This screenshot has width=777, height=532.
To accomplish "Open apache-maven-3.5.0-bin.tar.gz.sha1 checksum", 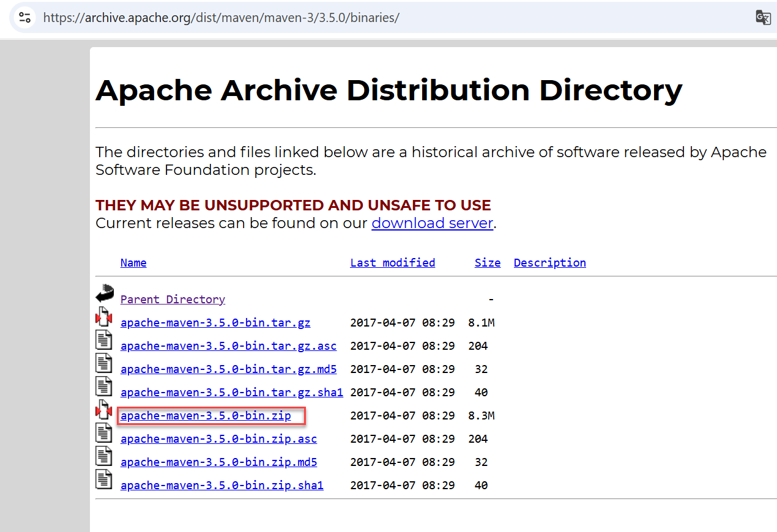I will [x=232, y=393].
